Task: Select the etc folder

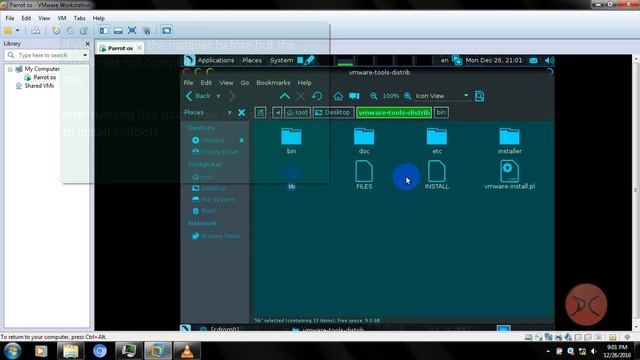Action: point(437,141)
